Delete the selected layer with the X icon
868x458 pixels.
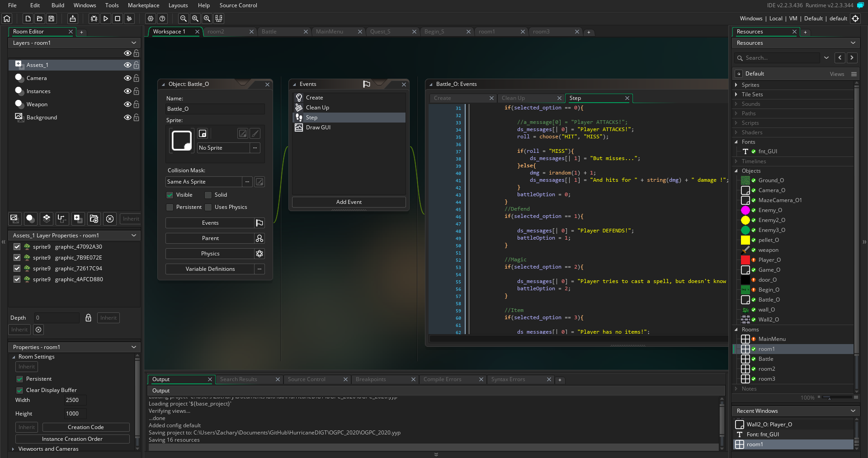[x=110, y=219]
